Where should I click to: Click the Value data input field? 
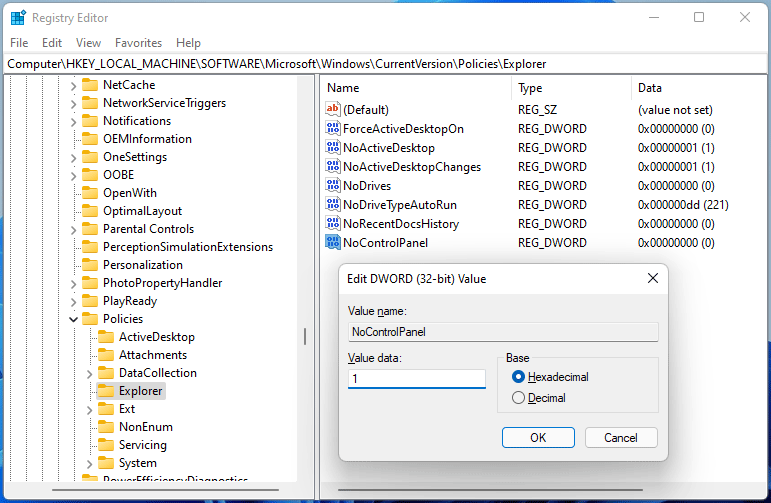tap(416, 379)
